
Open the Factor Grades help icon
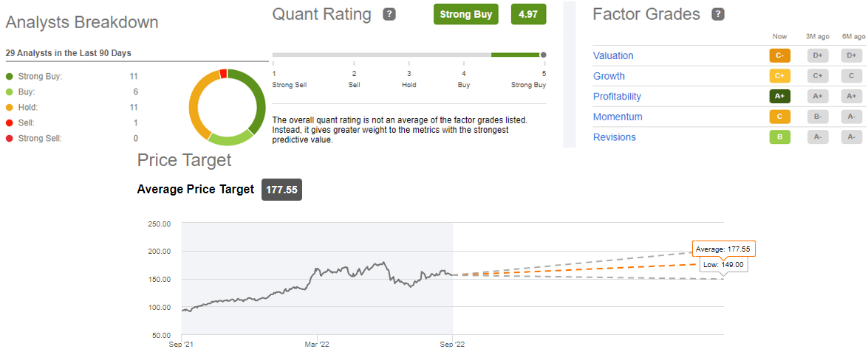point(718,15)
